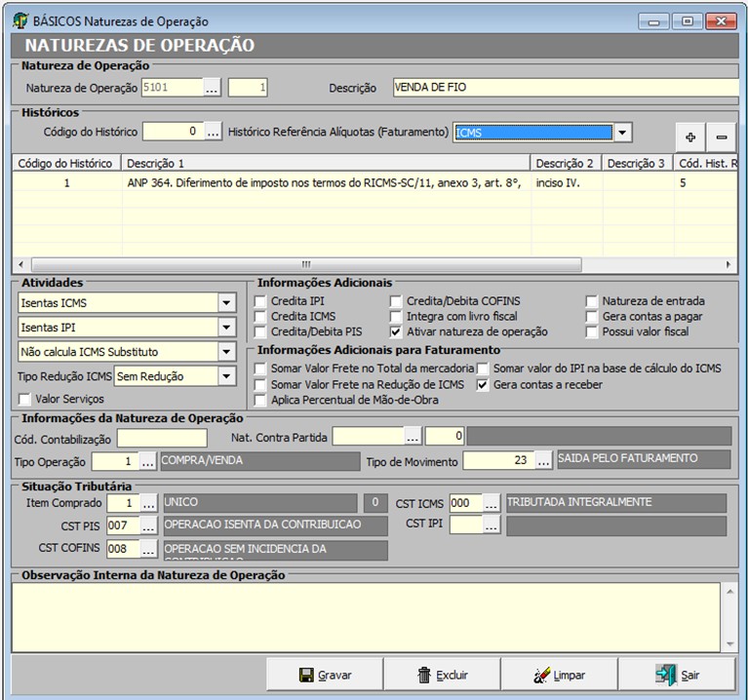Open lookup for CST ICMS code

coord(491,504)
